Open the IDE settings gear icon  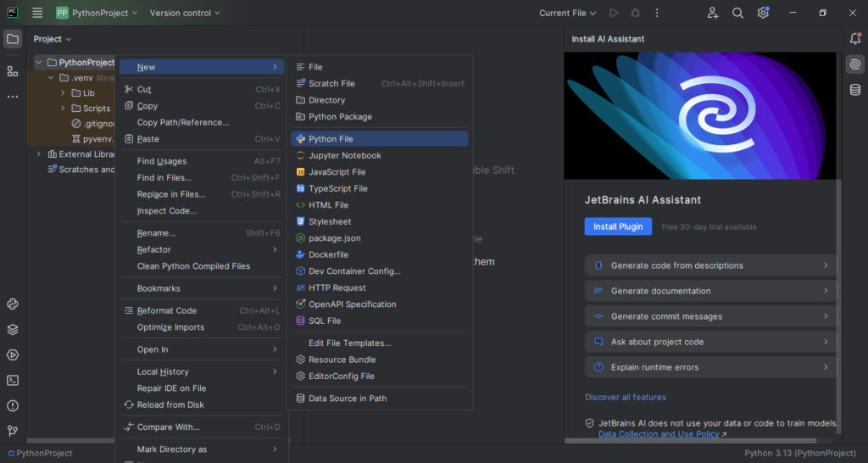click(x=764, y=13)
